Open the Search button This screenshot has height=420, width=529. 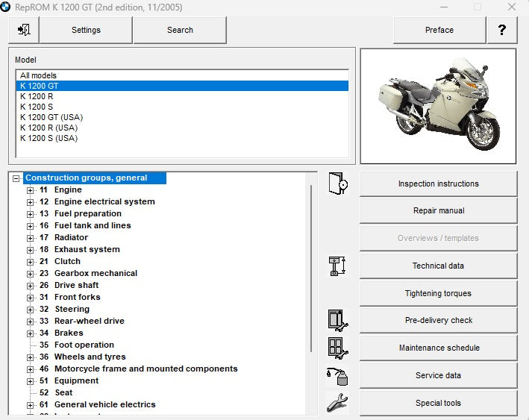[180, 30]
